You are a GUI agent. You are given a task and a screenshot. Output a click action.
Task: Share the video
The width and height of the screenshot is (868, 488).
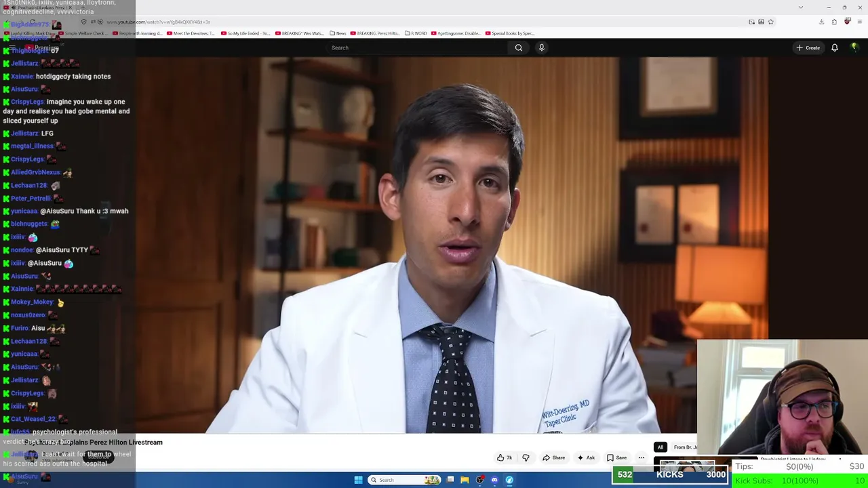(x=553, y=457)
